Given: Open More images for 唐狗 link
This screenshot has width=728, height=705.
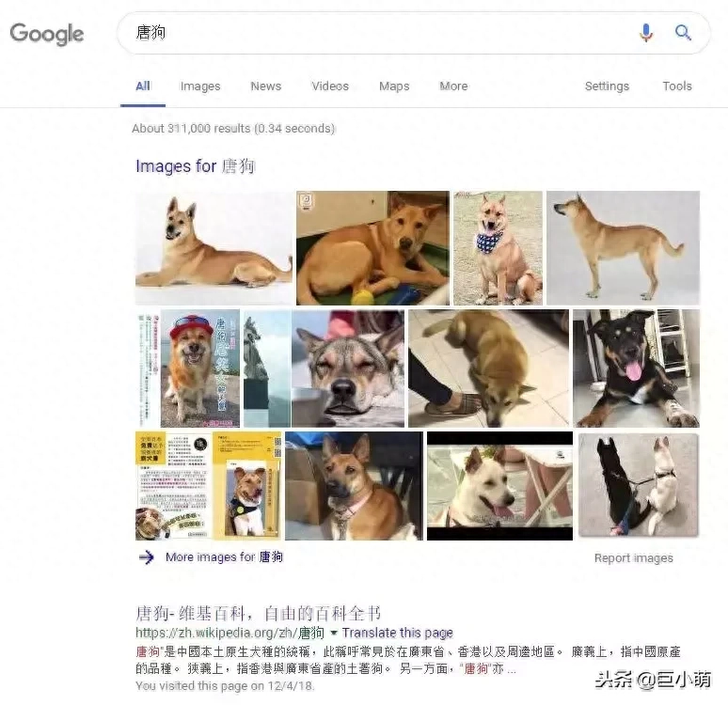Looking at the screenshot, I should pyautogui.click(x=224, y=556).
